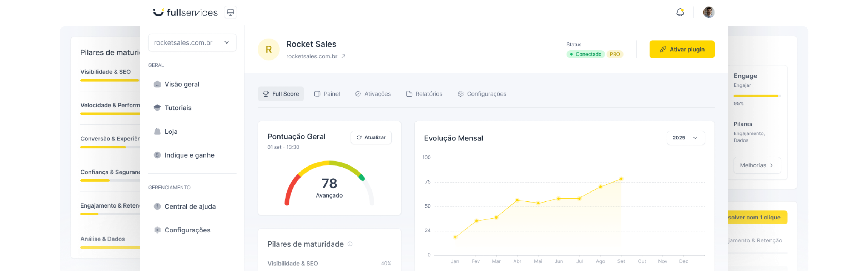Click the external link arrow next to rocketsales.com.br
The height and width of the screenshot is (271, 868).
pos(343,56)
